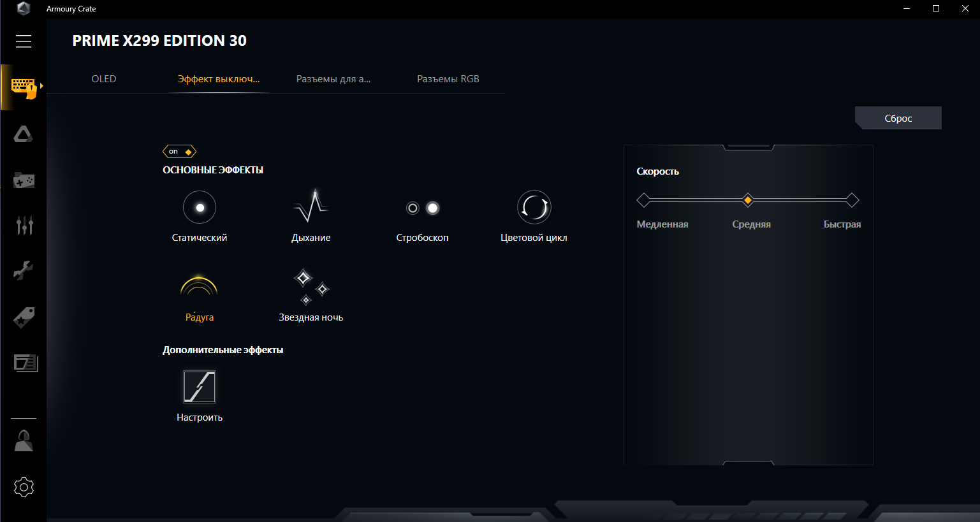The width and height of the screenshot is (980, 522).
Task: Minimize the Armoury Crate window
Action: click(x=907, y=9)
